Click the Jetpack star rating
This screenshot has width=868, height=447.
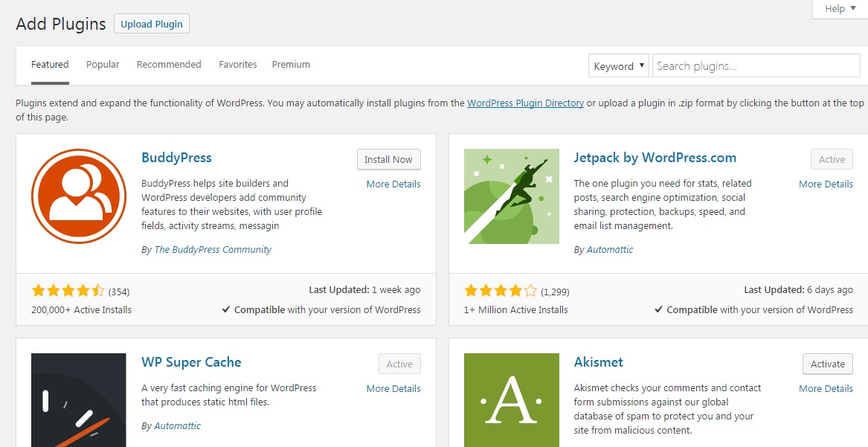(x=501, y=291)
